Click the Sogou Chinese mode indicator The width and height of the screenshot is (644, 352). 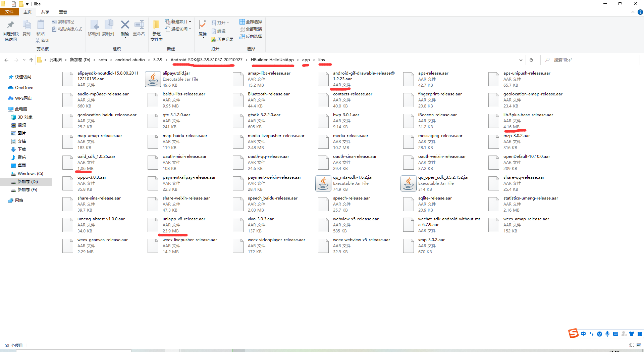[583, 334]
